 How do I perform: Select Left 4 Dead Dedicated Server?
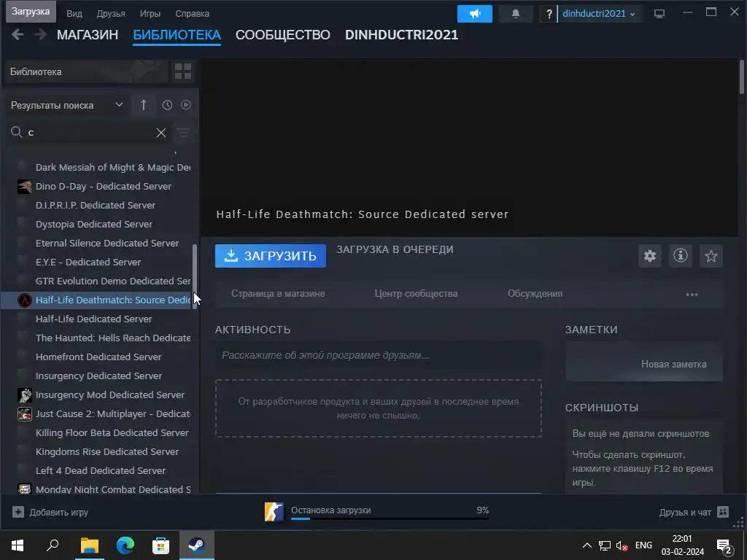[x=99, y=470]
